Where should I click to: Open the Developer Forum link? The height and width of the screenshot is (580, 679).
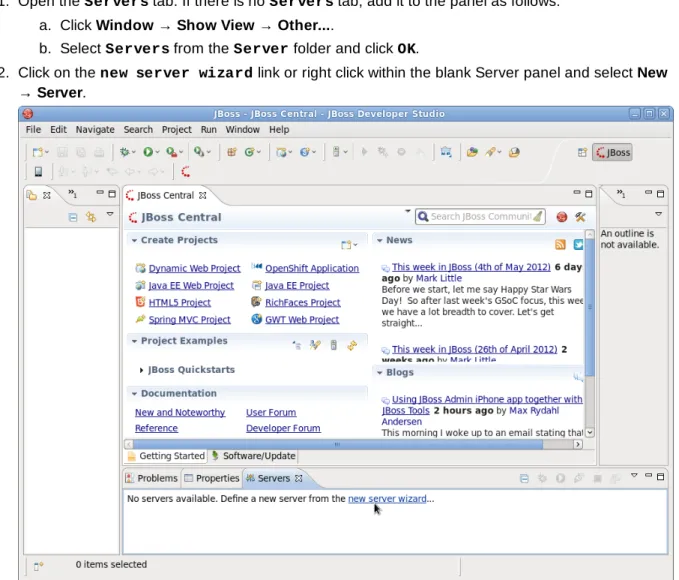pyautogui.click(x=283, y=428)
